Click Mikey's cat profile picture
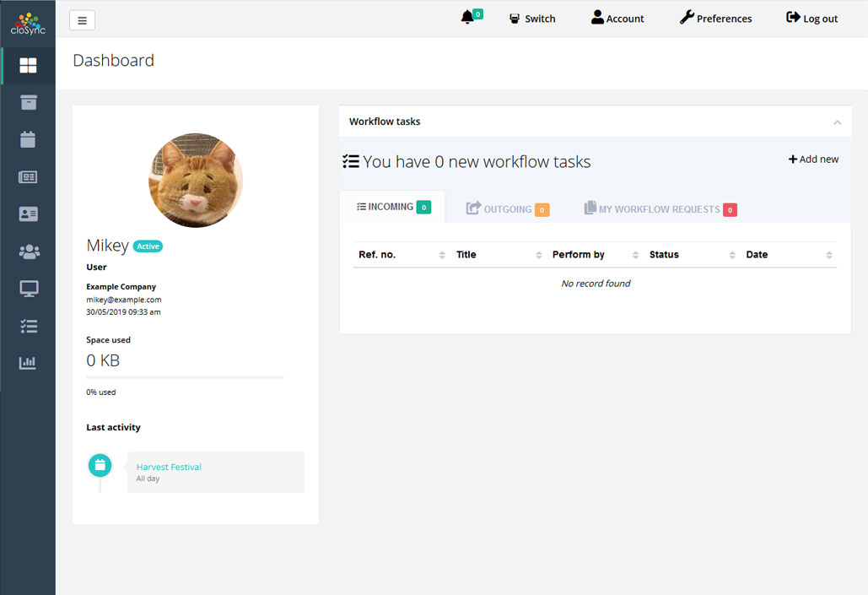This screenshot has height=595, width=868. (x=196, y=180)
